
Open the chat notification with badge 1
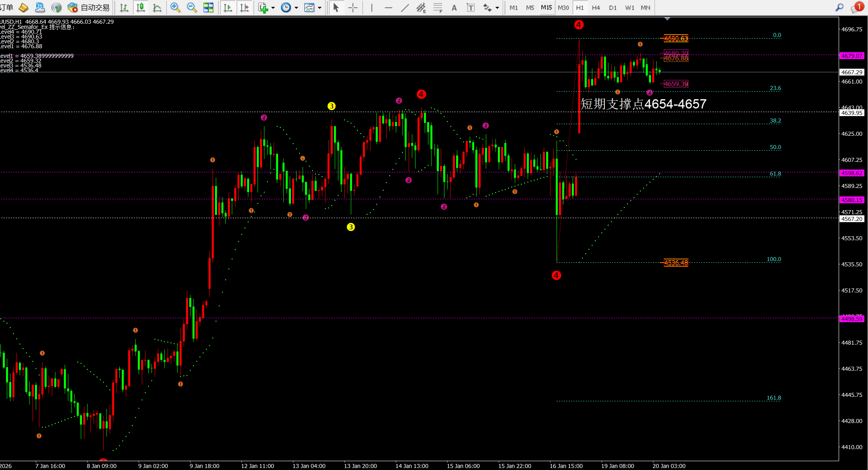855,7
